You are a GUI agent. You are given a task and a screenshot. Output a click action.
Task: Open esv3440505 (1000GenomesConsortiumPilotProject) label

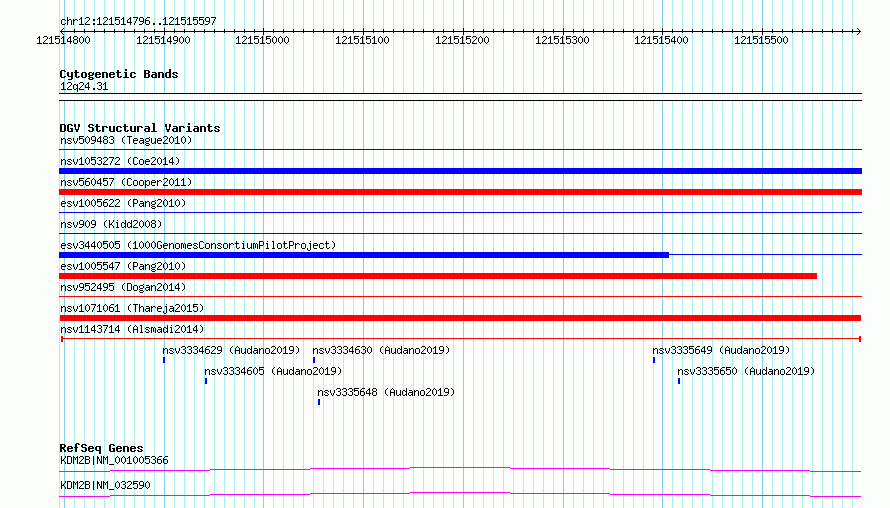tap(198, 245)
